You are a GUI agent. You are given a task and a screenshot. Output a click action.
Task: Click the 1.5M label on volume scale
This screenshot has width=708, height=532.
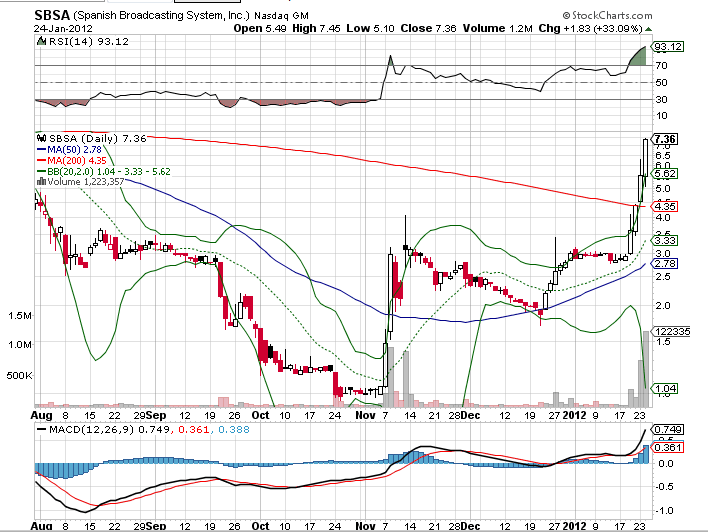[x=20, y=315]
